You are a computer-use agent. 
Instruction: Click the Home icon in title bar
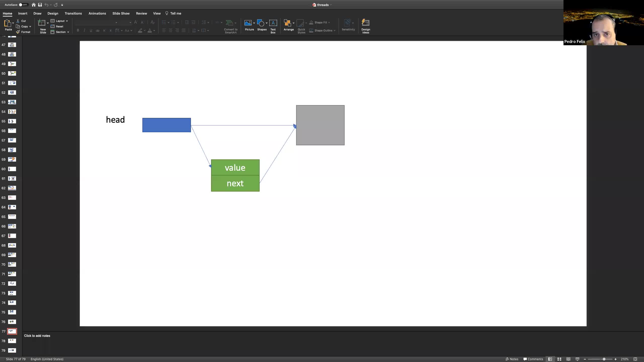[x=33, y=5]
